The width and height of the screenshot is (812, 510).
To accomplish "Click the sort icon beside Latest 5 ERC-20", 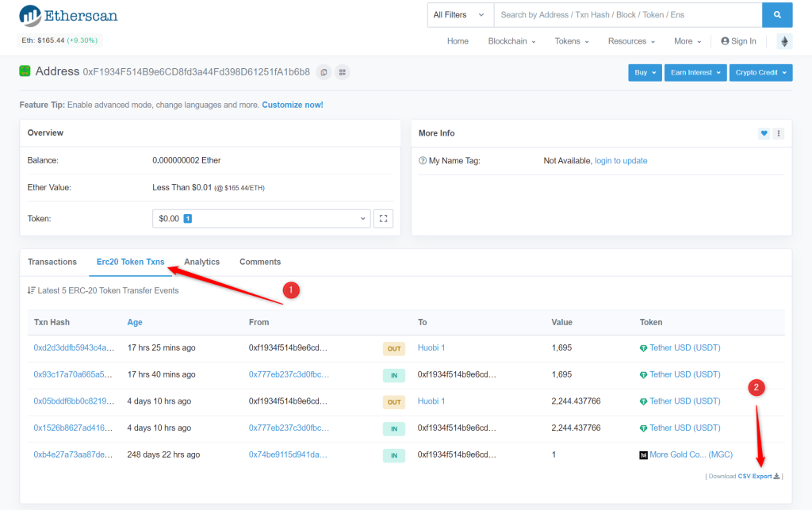I will [x=32, y=290].
